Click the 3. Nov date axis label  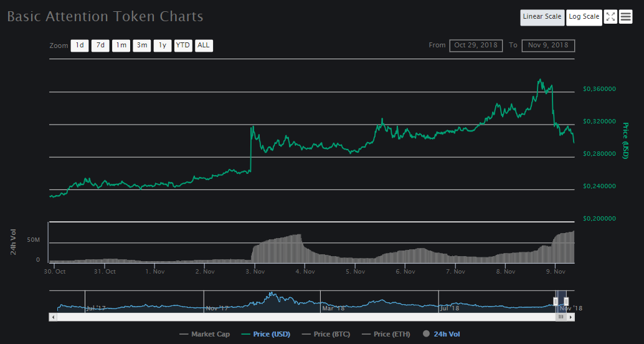[x=254, y=272]
